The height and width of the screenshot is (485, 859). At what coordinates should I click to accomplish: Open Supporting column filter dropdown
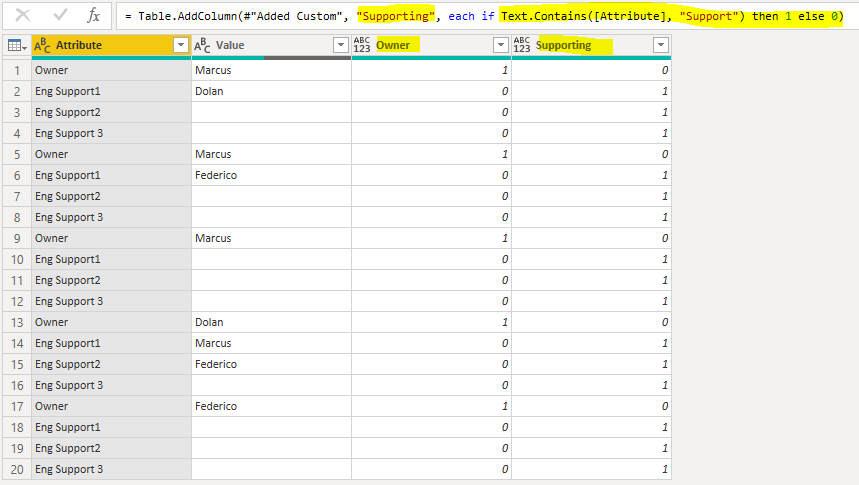661,45
